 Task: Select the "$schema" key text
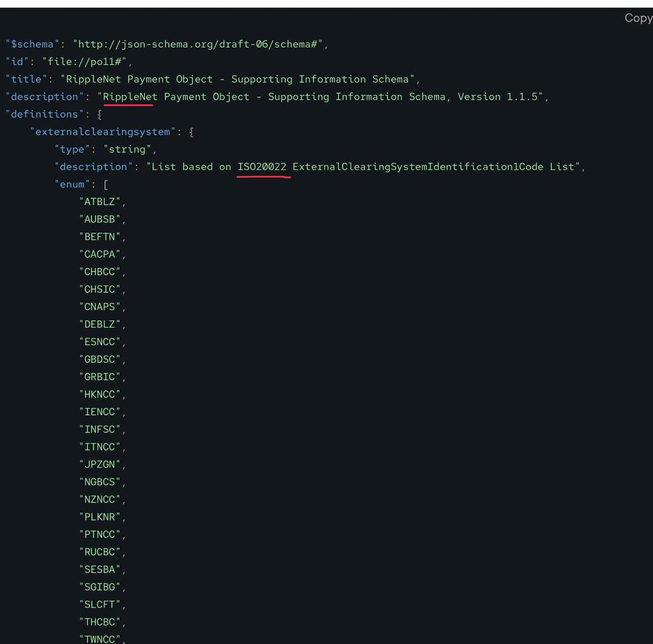[x=32, y=44]
